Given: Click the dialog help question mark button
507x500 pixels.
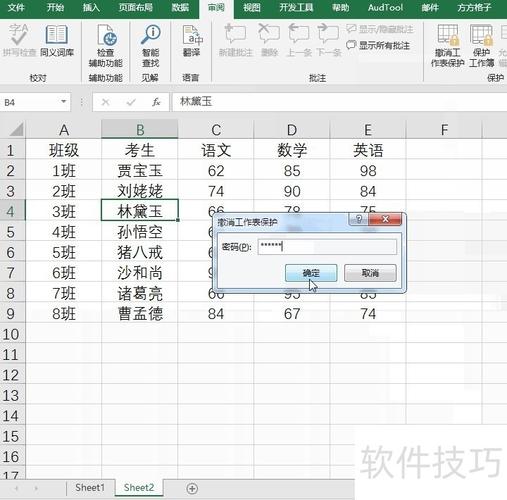Looking at the screenshot, I should pyautogui.click(x=359, y=219).
